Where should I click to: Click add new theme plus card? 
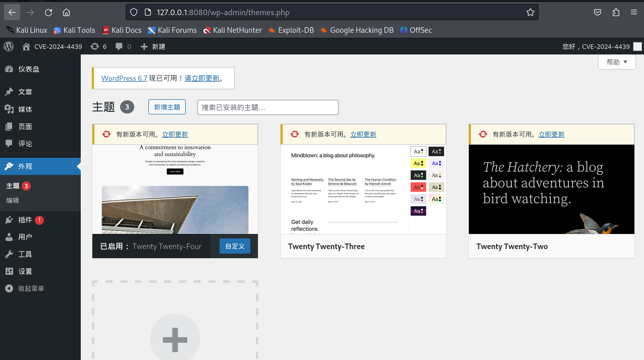(x=175, y=321)
